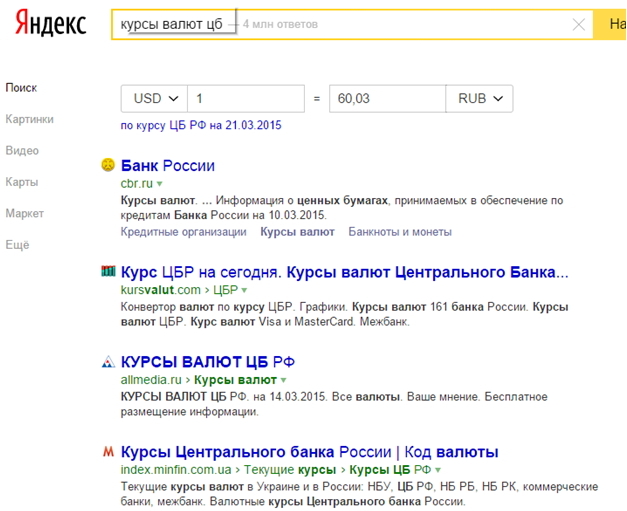Open the Поиск section
Viewport: 627px width, 511px height.
[21, 88]
